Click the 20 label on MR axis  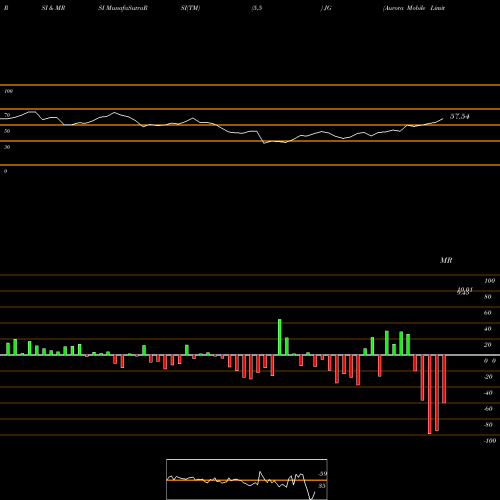click(488, 345)
